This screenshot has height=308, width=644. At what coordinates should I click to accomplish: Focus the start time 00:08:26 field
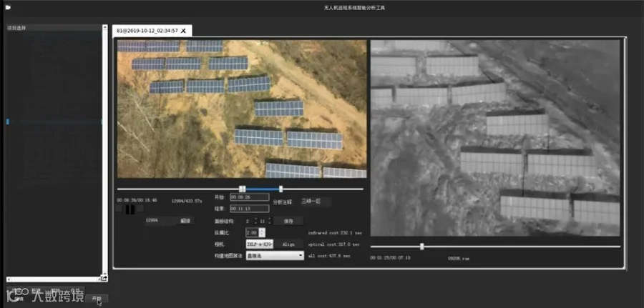tap(250, 197)
